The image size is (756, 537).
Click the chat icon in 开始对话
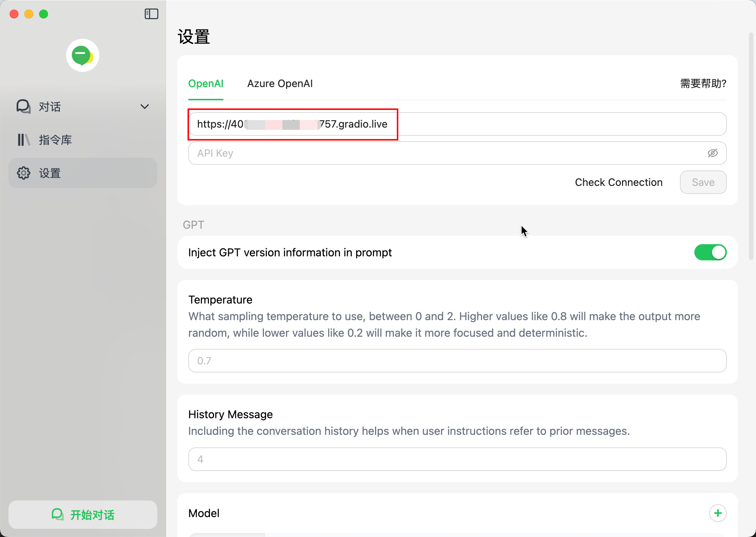pyautogui.click(x=58, y=515)
